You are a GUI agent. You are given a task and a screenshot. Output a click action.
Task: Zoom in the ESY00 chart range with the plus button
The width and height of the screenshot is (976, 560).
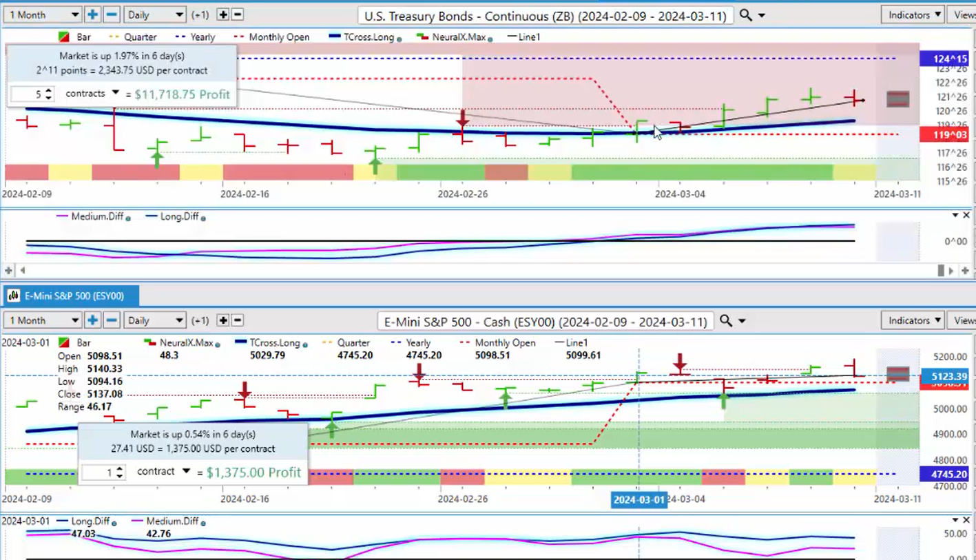click(x=92, y=320)
